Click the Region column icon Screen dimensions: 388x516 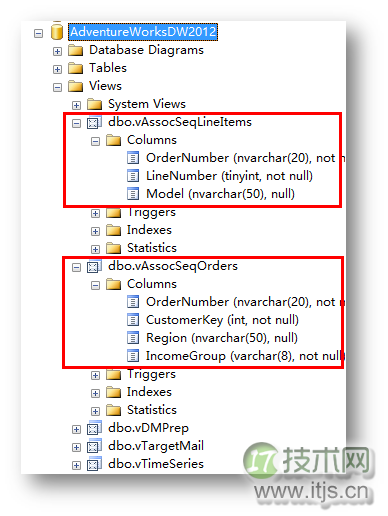(133, 338)
